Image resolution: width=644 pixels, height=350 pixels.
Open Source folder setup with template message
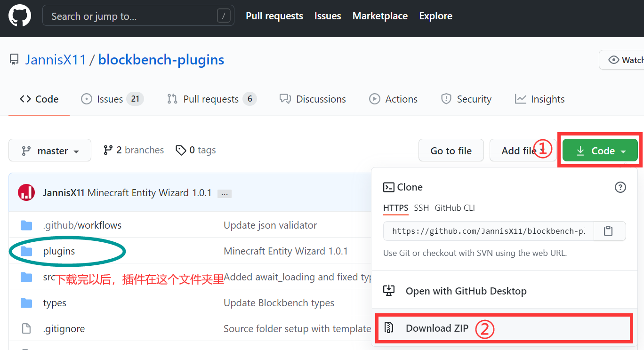tap(298, 329)
